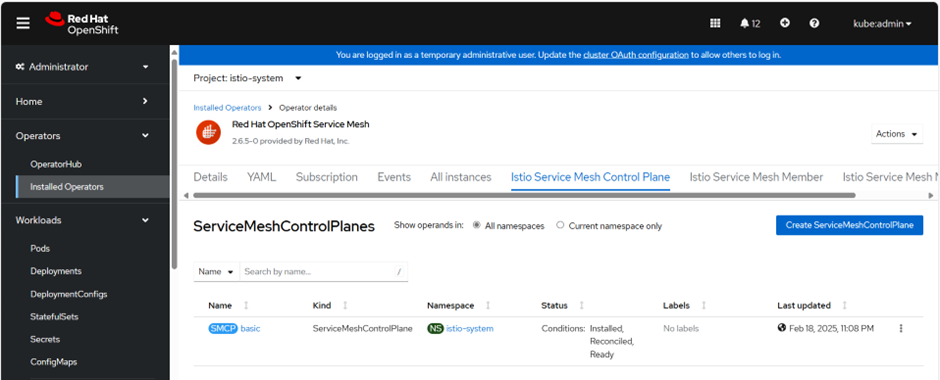Click the ServiceMeshControlPlane kind cell
Screen dimensions: 940x380
tap(363, 328)
